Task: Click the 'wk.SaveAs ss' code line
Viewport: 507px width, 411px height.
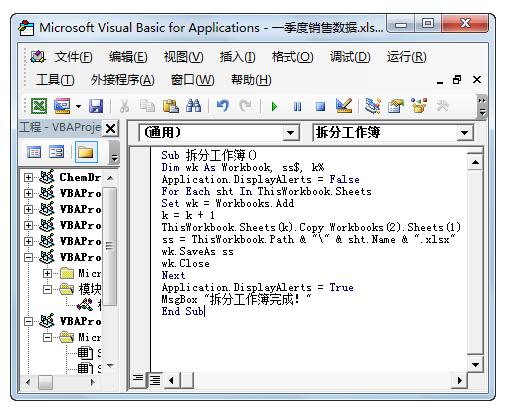Action: [x=198, y=251]
